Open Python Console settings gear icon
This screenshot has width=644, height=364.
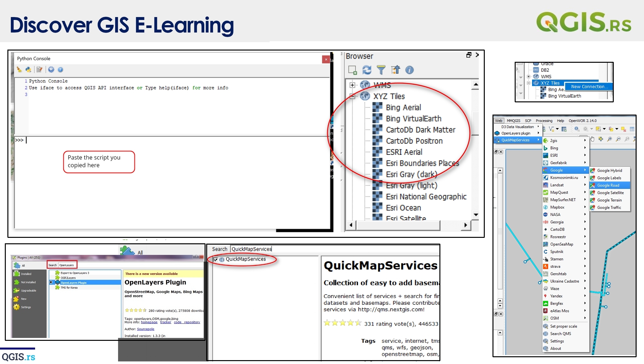click(x=51, y=70)
